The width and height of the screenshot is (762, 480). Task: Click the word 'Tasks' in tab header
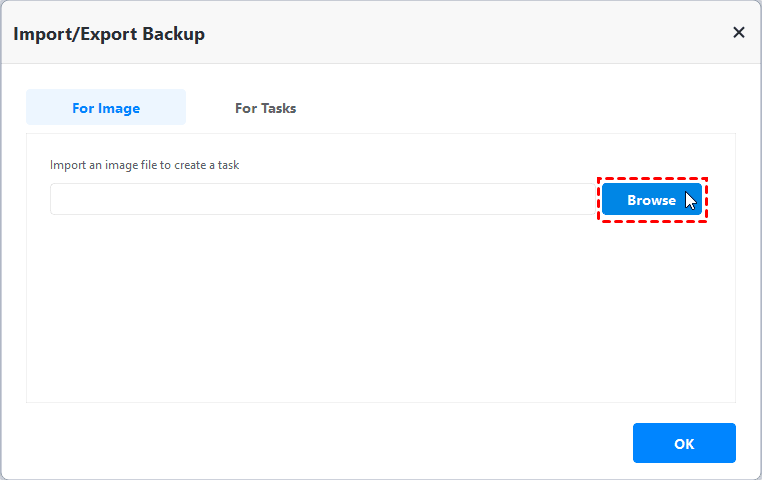278,108
